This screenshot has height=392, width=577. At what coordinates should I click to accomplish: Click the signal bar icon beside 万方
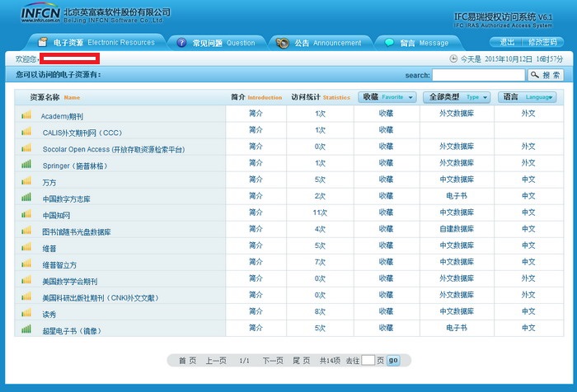[x=26, y=181]
